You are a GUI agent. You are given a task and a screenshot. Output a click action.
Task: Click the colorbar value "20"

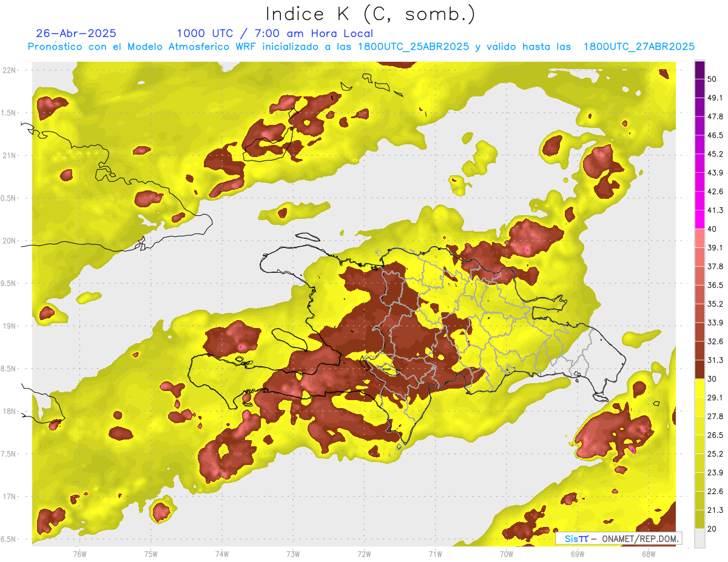tap(713, 529)
